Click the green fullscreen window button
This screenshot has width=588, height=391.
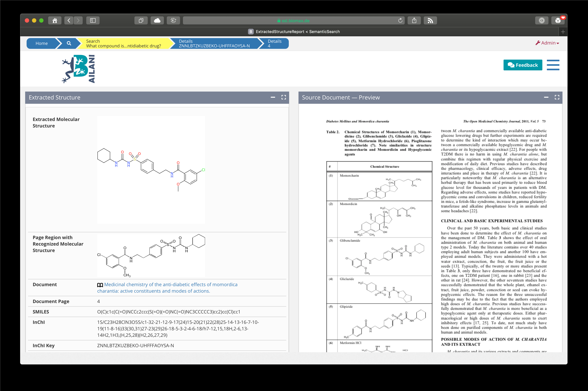coord(42,20)
